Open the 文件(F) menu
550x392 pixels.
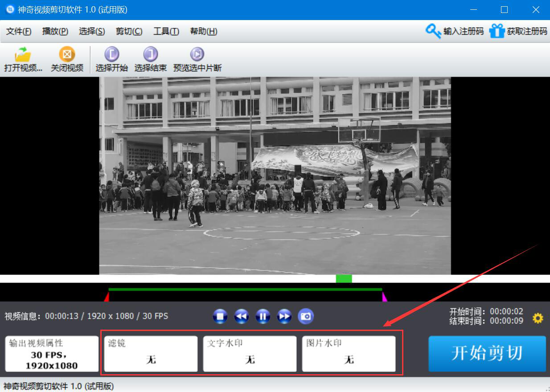coord(19,31)
